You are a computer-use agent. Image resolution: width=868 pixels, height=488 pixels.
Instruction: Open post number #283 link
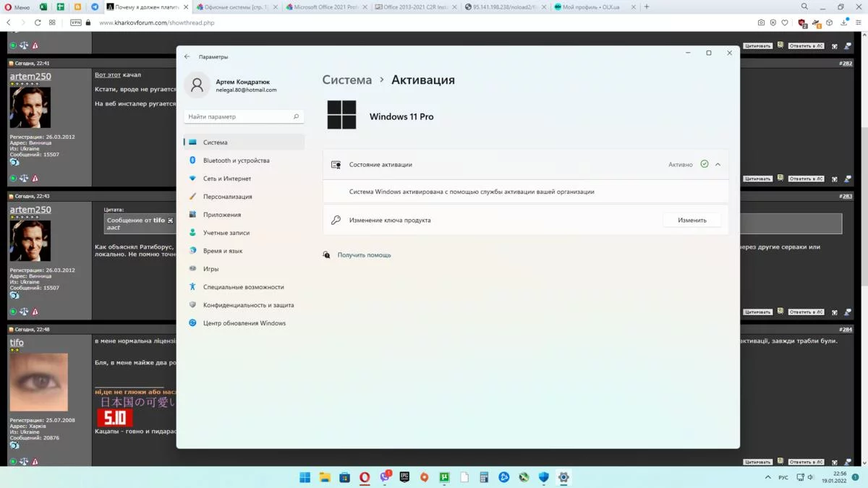coord(846,196)
